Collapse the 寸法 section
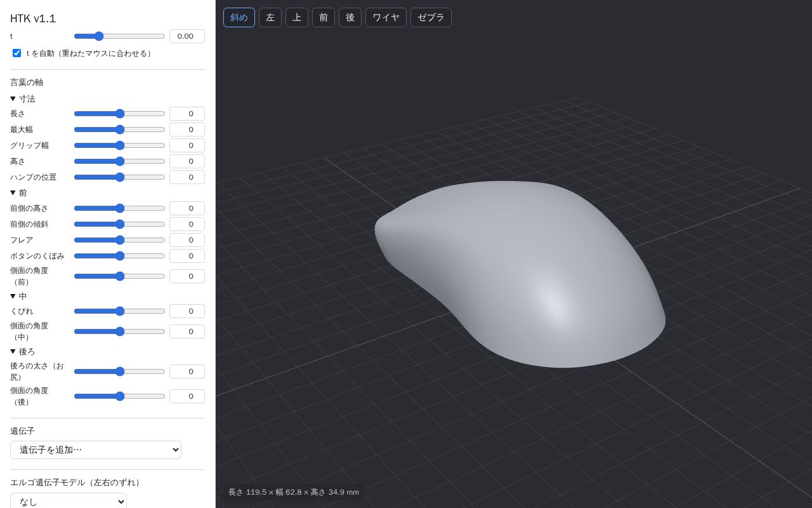The height and width of the screenshot is (508, 812). [x=23, y=99]
